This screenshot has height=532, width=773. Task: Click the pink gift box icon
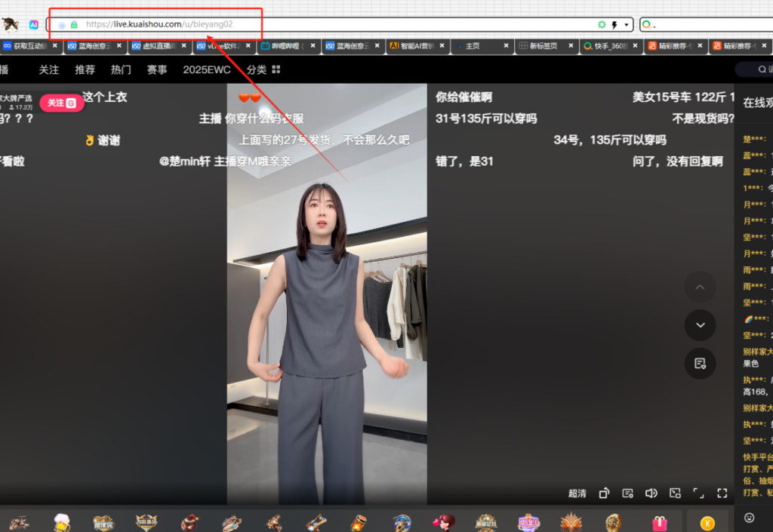[660, 522]
